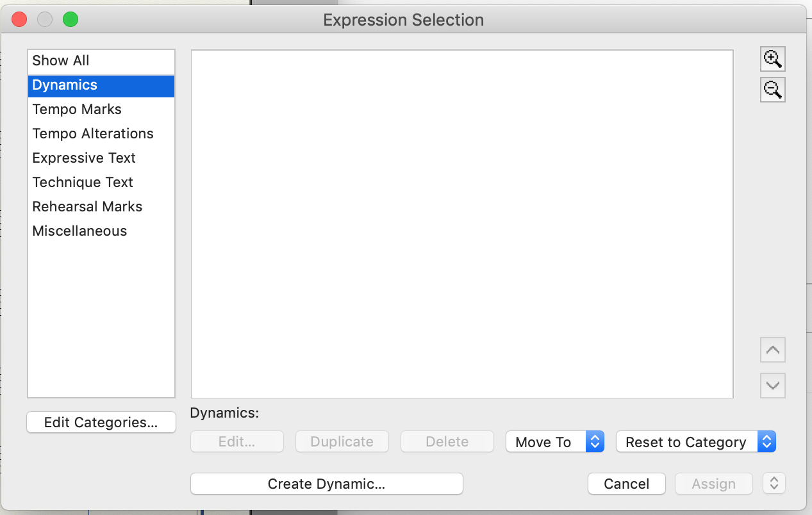Switch to Rehearsal Marks category
812x515 pixels.
(87, 207)
